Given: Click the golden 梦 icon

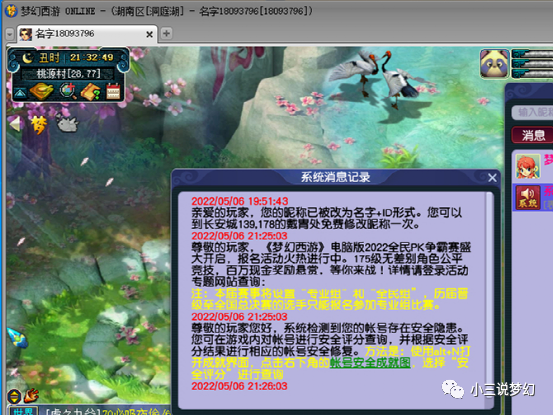Looking at the screenshot, I should pos(39,124).
